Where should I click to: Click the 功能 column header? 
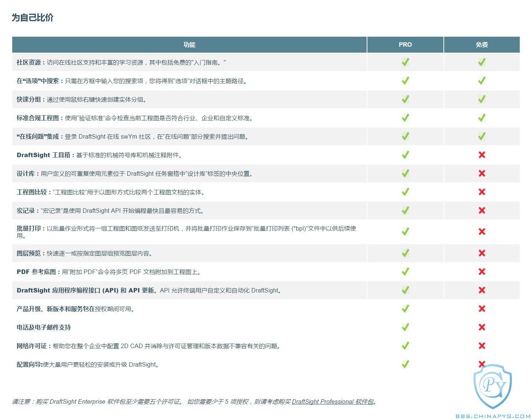189,44
